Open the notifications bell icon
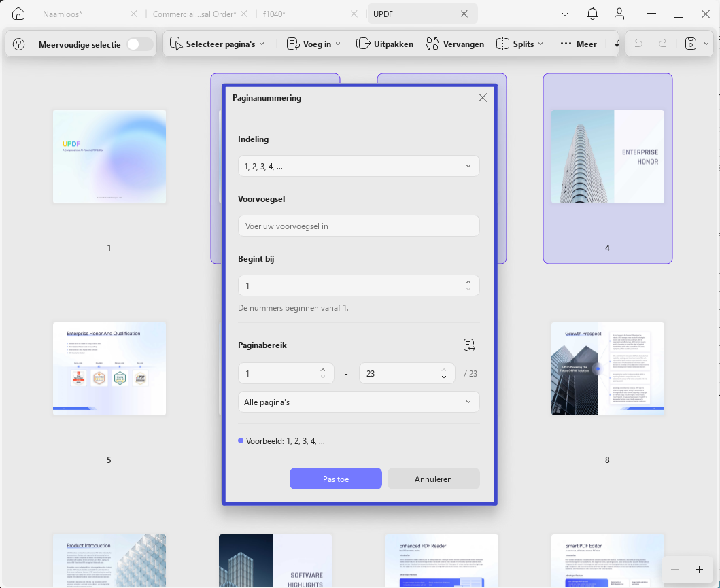Image resolution: width=720 pixels, height=588 pixels. click(592, 14)
